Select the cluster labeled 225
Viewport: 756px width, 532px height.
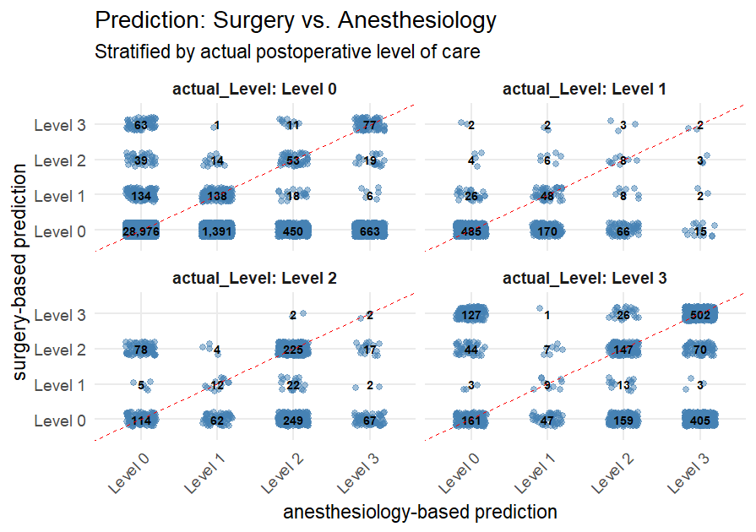click(x=293, y=349)
